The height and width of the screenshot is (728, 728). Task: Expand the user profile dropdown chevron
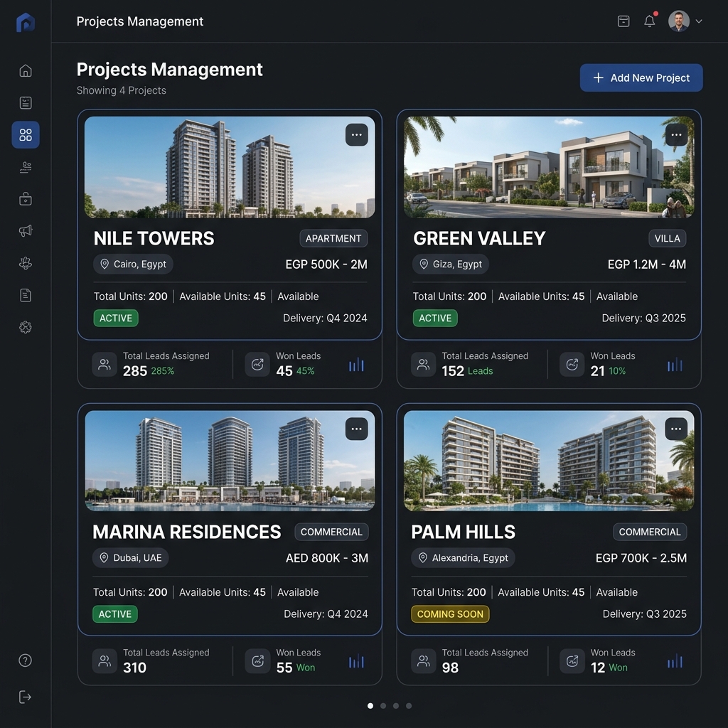pos(699,21)
